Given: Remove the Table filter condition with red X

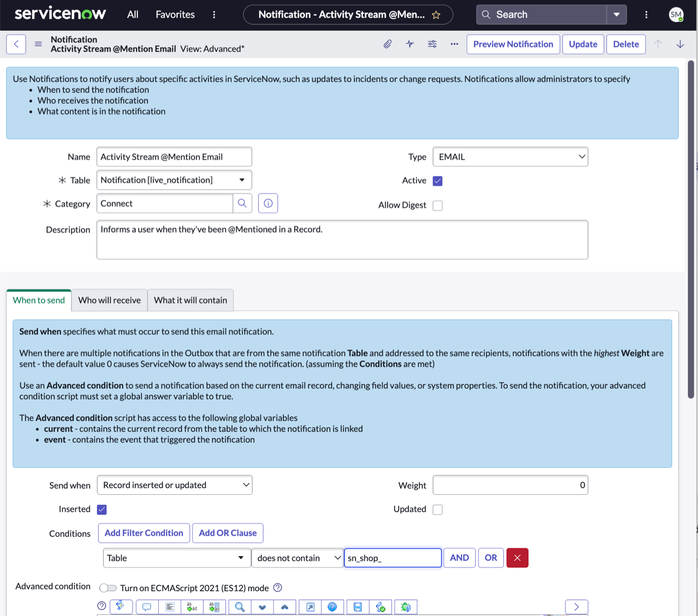Looking at the screenshot, I should 517,558.
